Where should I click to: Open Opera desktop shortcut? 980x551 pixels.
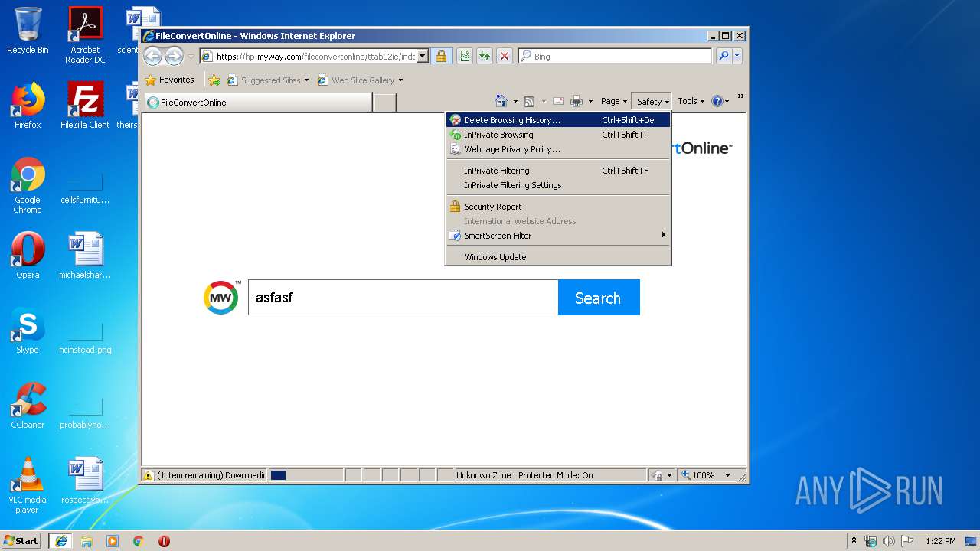tap(28, 256)
